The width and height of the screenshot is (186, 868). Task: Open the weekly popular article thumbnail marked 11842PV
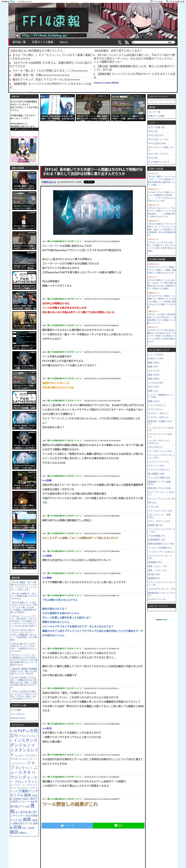point(24,241)
